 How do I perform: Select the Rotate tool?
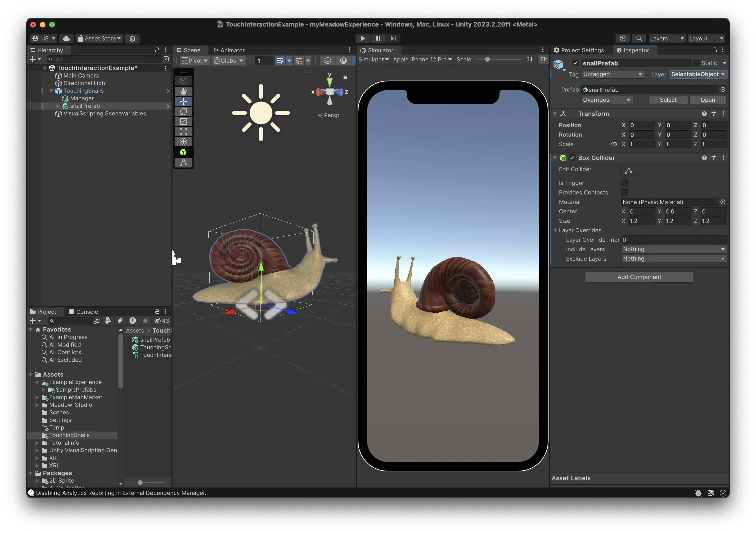(x=183, y=111)
